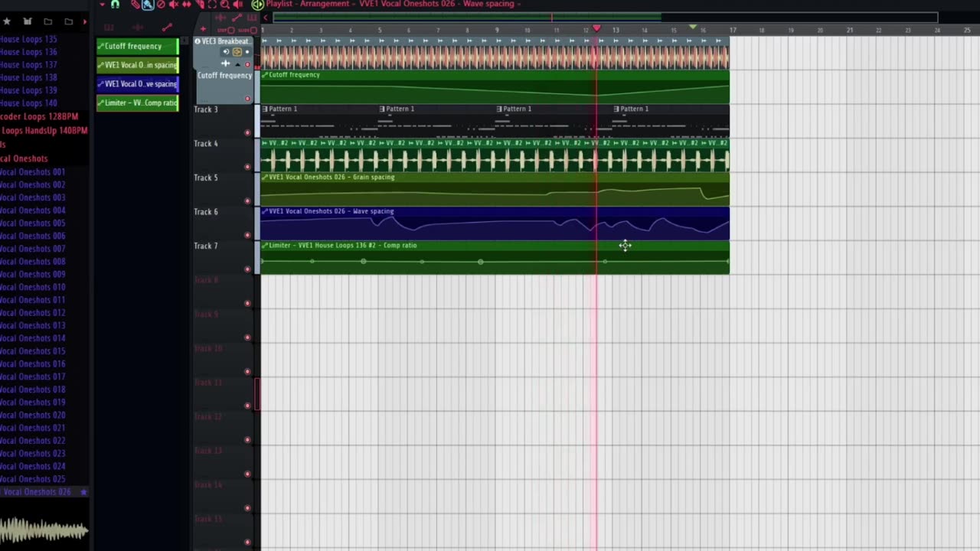
Task: Click the browser waveform preview
Action: point(44,530)
